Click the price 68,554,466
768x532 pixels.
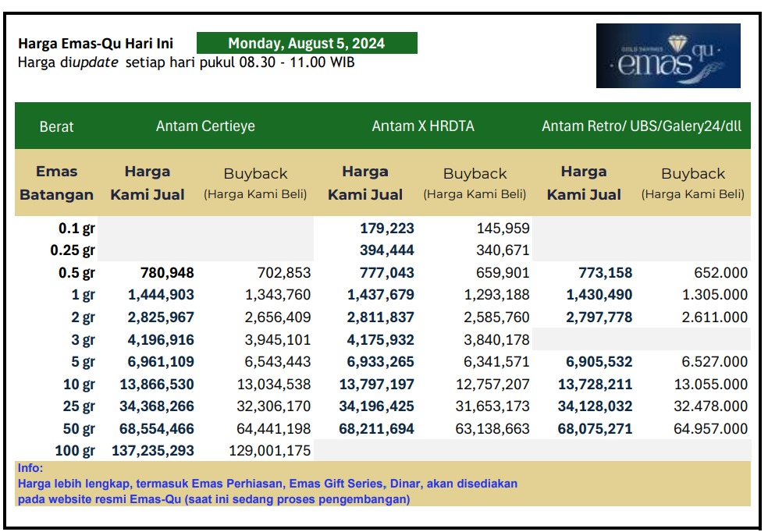point(157,429)
